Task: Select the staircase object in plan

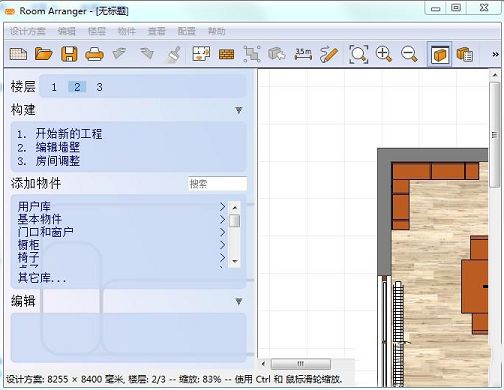Action: click(x=398, y=333)
